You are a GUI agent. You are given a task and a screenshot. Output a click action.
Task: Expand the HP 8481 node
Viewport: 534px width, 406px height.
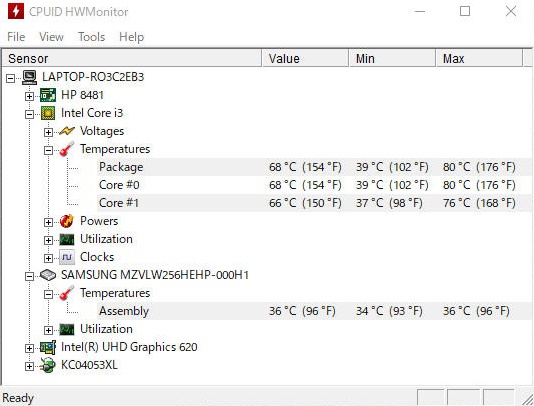pyautogui.click(x=29, y=96)
